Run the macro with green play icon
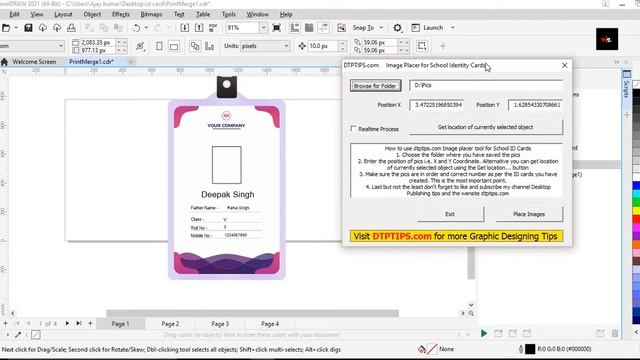 tap(484, 333)
